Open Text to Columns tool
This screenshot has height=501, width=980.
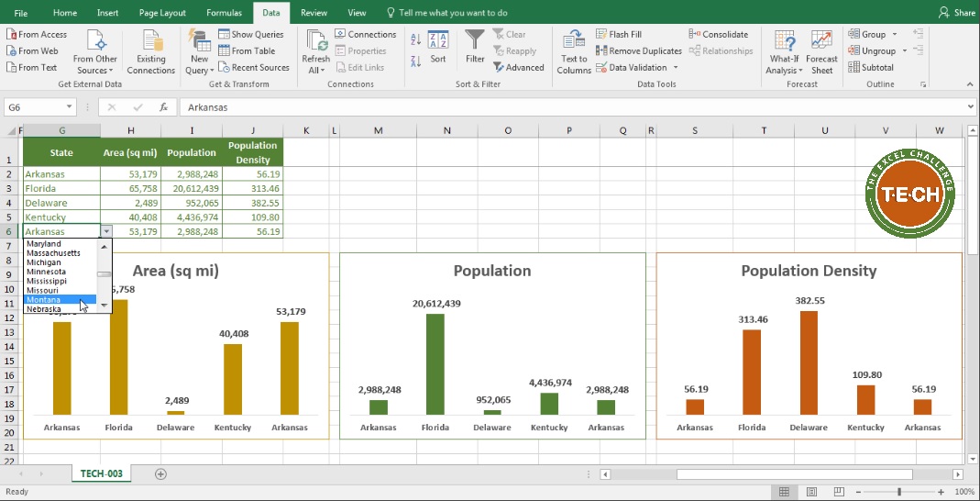(x=574, y=51)
